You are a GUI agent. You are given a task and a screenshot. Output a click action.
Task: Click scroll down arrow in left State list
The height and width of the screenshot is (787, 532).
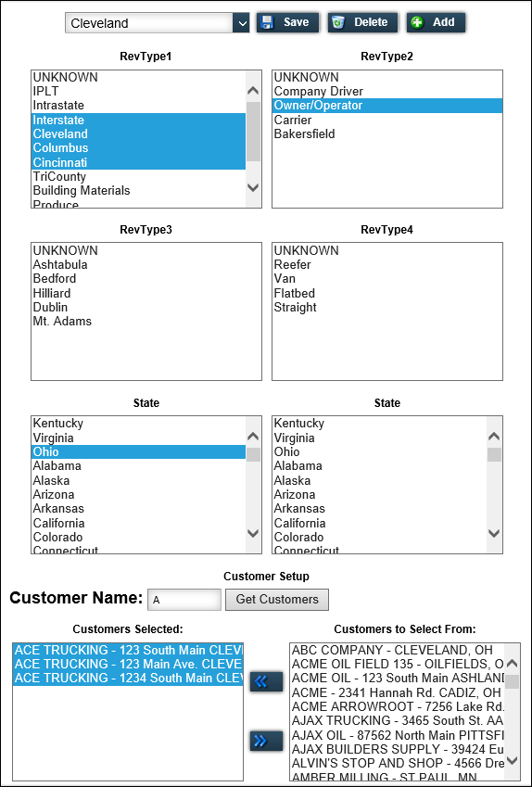click(x=253, y=533)
